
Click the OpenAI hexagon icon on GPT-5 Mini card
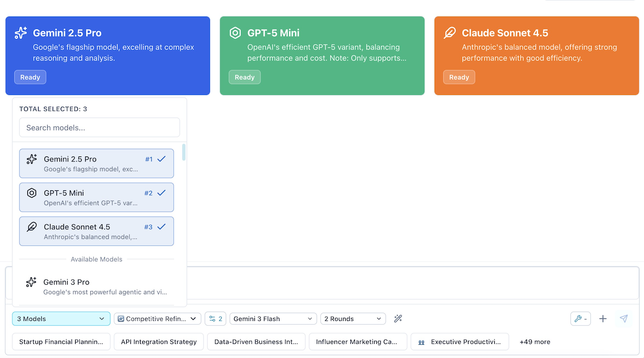235,33
